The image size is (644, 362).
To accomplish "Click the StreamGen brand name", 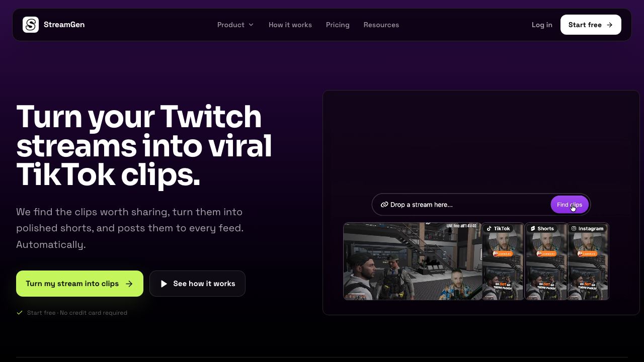I will tap(64, 25).
